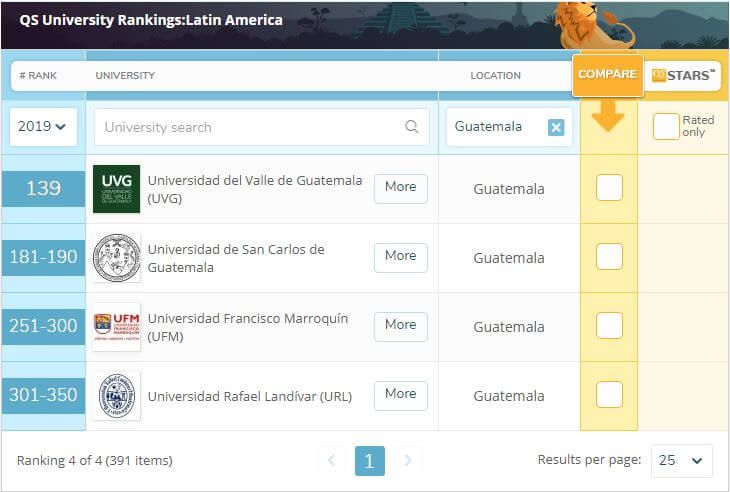This screenshot has height=492, width=730.
Task: Check compare box for Universidad Francisco Marroquín
Action: click(x=609, y=325)
